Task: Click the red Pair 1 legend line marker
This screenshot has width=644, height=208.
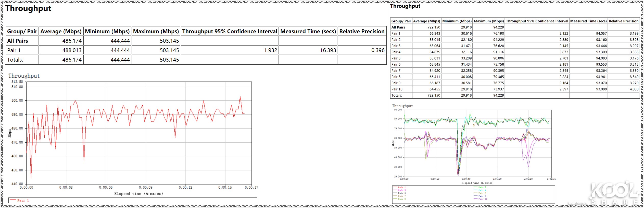Action: 13,200
